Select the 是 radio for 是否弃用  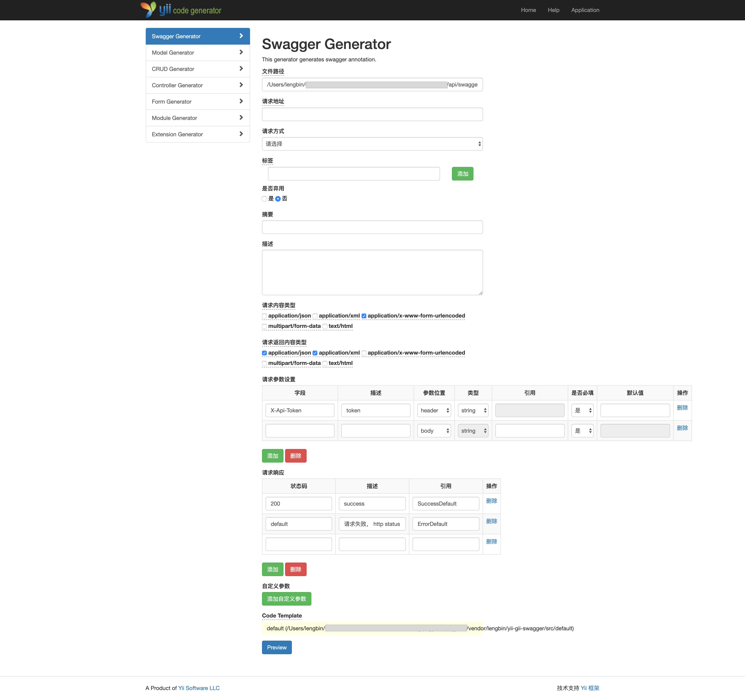[x=265, y=199]
